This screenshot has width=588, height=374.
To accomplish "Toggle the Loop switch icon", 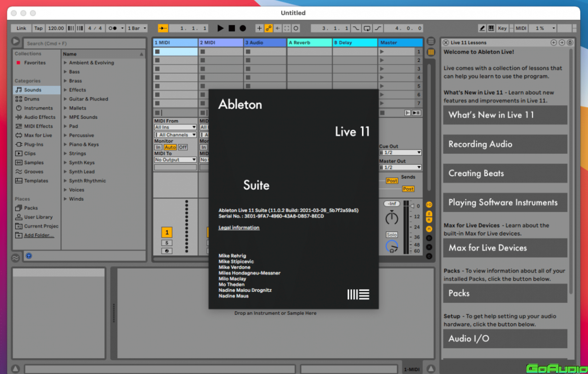I will point(367,28).
